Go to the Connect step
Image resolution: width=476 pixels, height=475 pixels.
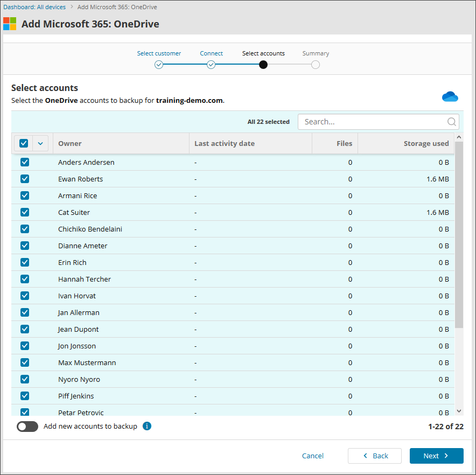point(211,53)
